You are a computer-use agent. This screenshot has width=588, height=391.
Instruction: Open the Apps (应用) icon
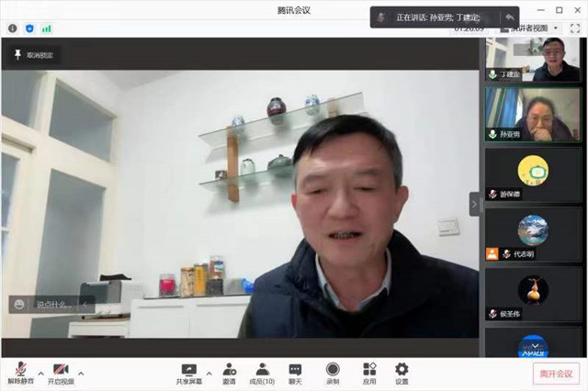(x=368, y=371)
